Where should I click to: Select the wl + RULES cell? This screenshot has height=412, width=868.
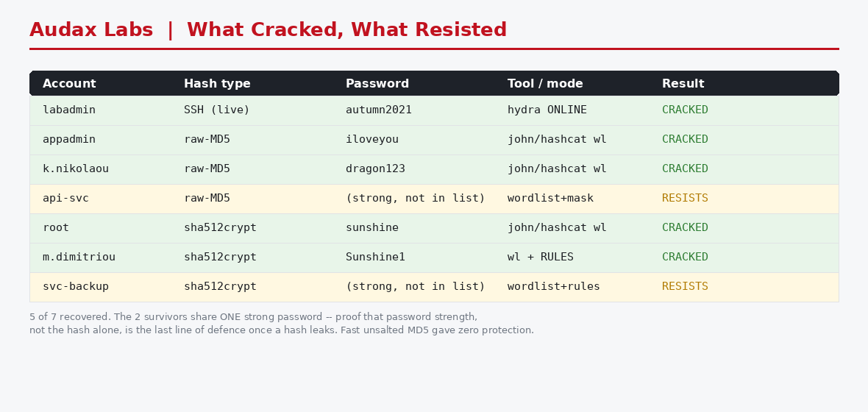[x=540, y=256]
